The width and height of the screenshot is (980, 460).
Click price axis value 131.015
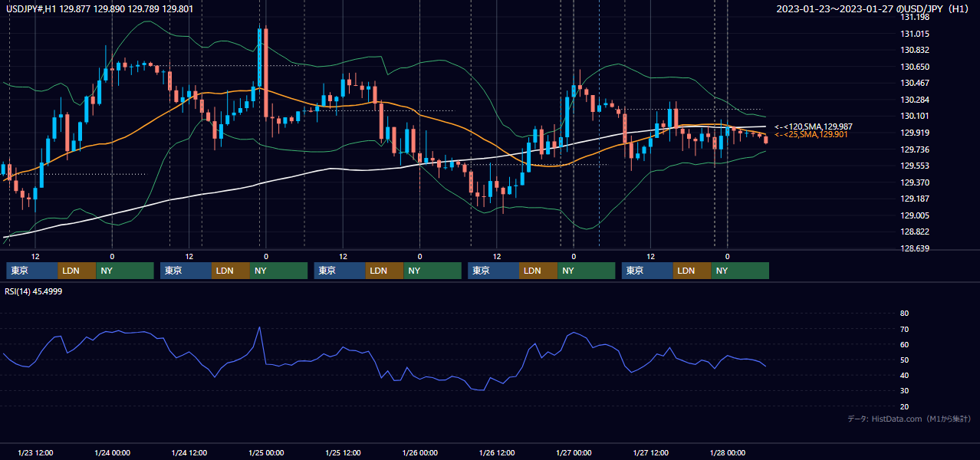click(x=915, y=34)
